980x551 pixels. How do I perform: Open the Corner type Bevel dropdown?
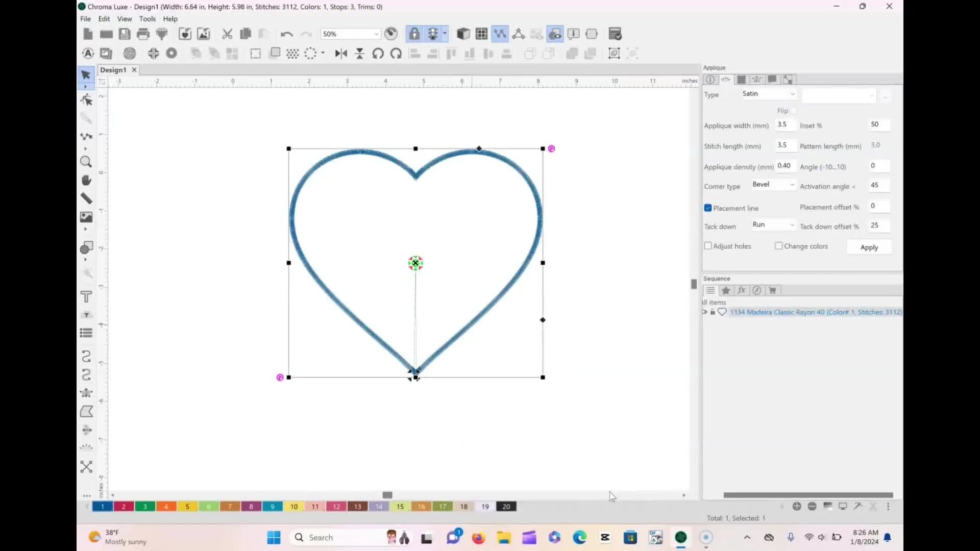pyautogui.click(x=772, y=185)
